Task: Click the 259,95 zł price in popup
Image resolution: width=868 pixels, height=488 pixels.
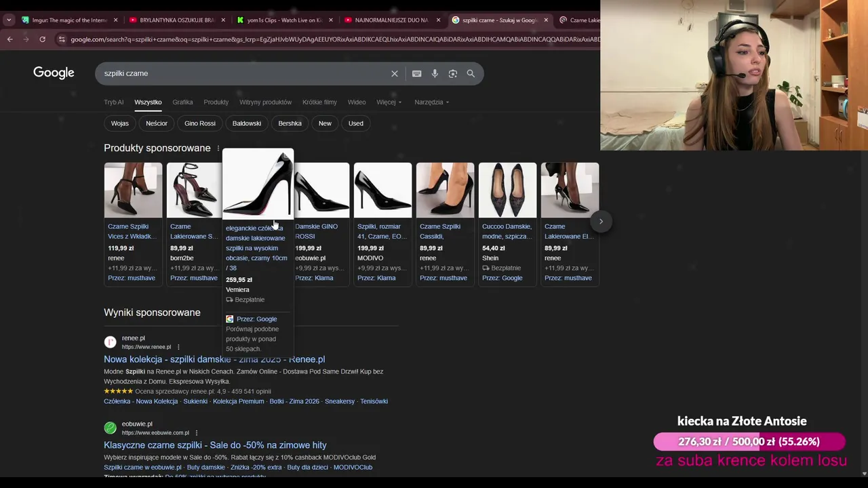Action: click(x=239, y=280)
